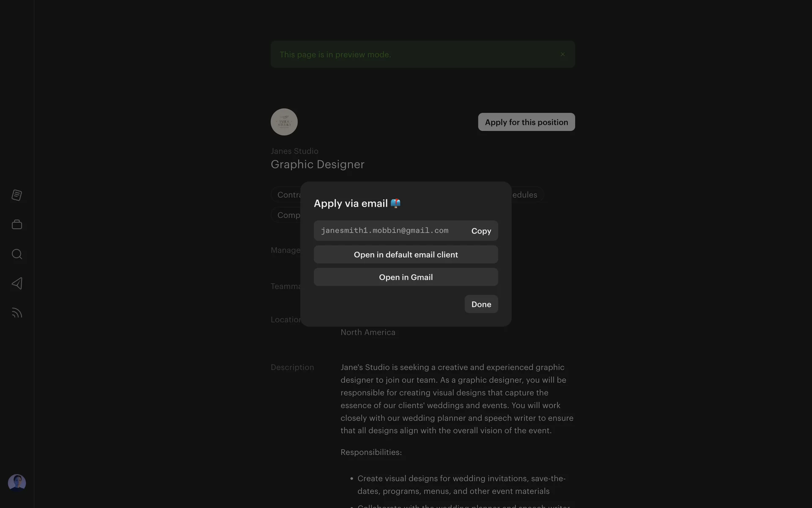Click the Janes Studio logo avatar

[x=284, y=122]
